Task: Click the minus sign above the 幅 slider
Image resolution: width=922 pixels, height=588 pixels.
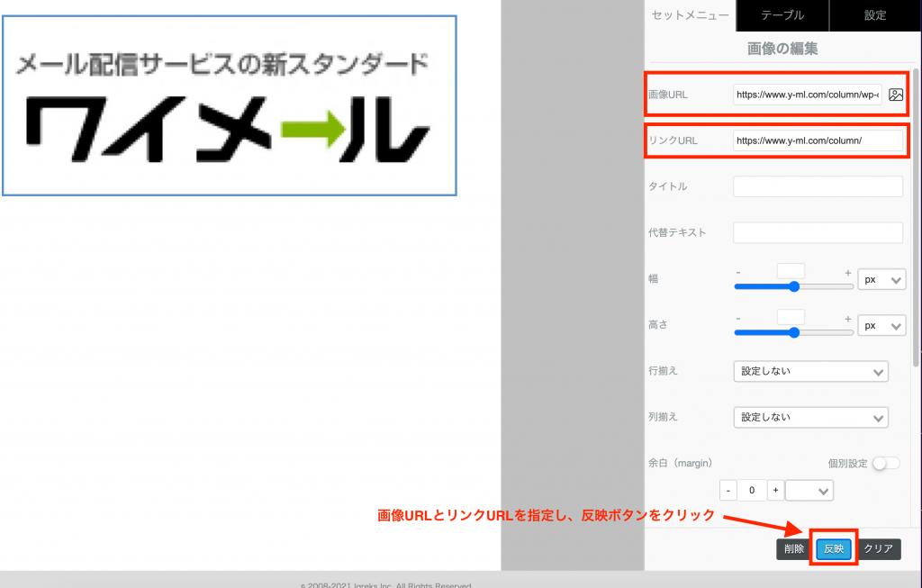Action: 738,273
